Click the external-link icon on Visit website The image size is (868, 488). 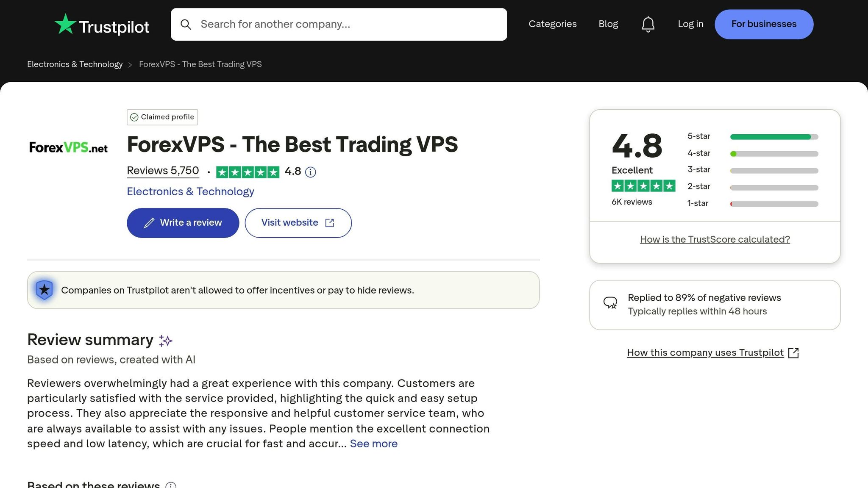point(330,222)
